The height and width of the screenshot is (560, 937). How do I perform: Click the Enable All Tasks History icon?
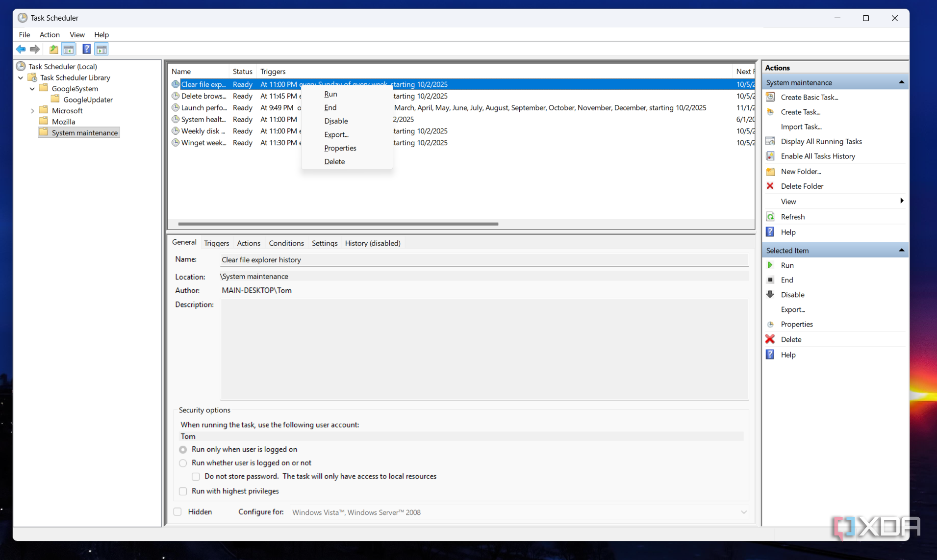point(770,156)
